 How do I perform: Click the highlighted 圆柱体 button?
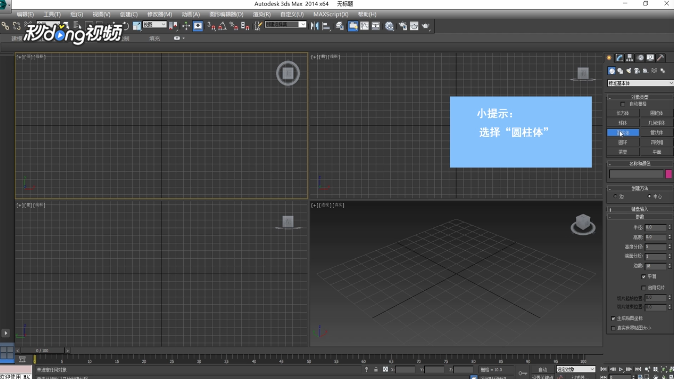pos(623,133)
